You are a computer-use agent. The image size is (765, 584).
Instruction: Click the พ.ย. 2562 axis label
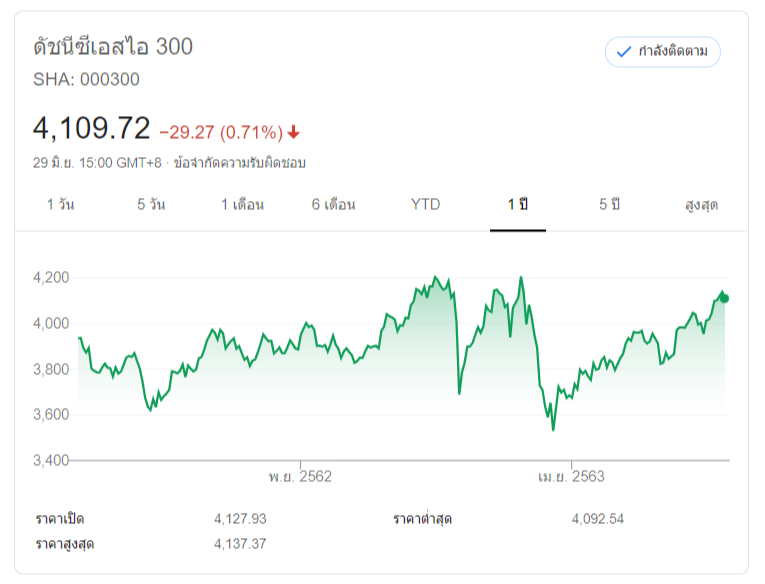300,477
